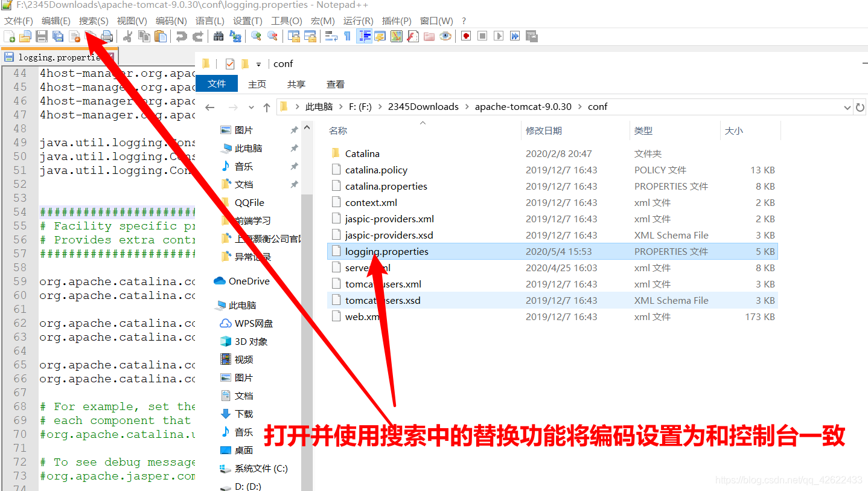Open Find with the binoculars icon

pyautogui.click(x=219, y=36)
